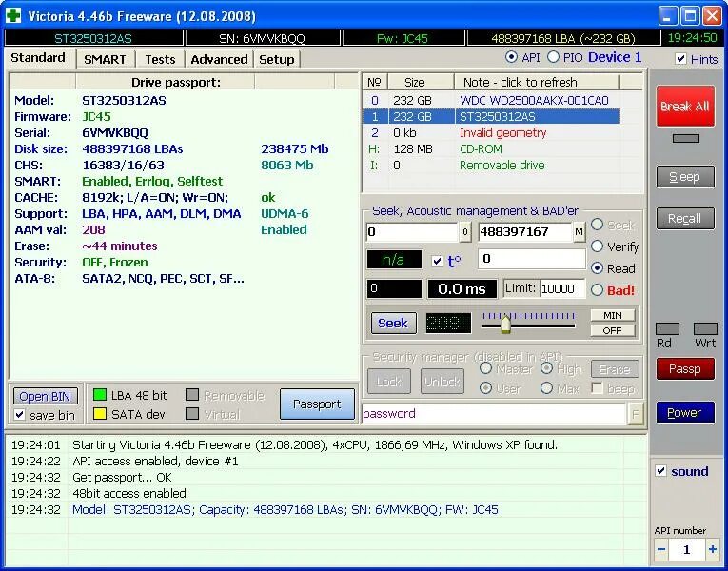Click the red Passp button
The image size is (728, 571).
coord(685,369)
